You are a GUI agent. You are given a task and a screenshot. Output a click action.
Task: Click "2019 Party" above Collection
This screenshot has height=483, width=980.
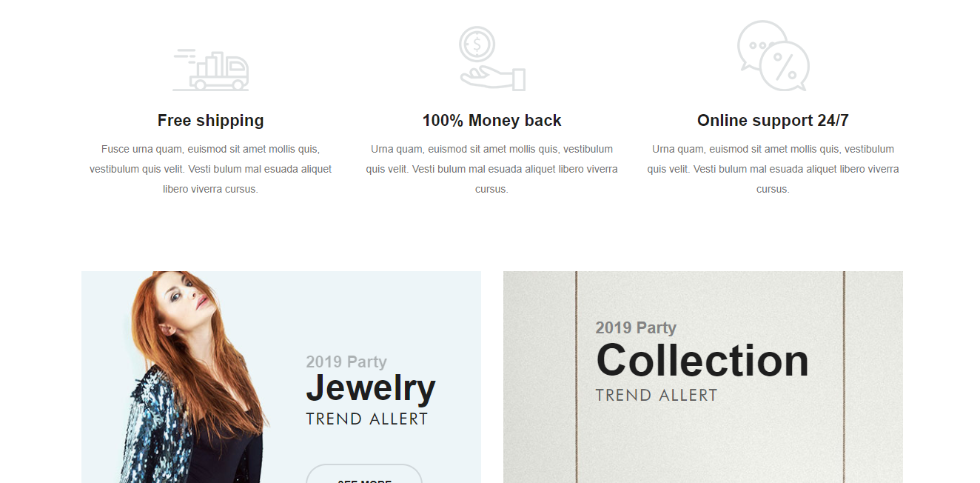click(636, 327)
